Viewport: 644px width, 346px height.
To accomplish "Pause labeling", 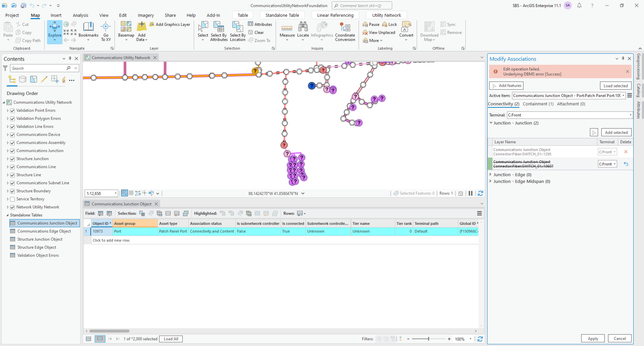I will pyautogui.click(x=371, y=24).
